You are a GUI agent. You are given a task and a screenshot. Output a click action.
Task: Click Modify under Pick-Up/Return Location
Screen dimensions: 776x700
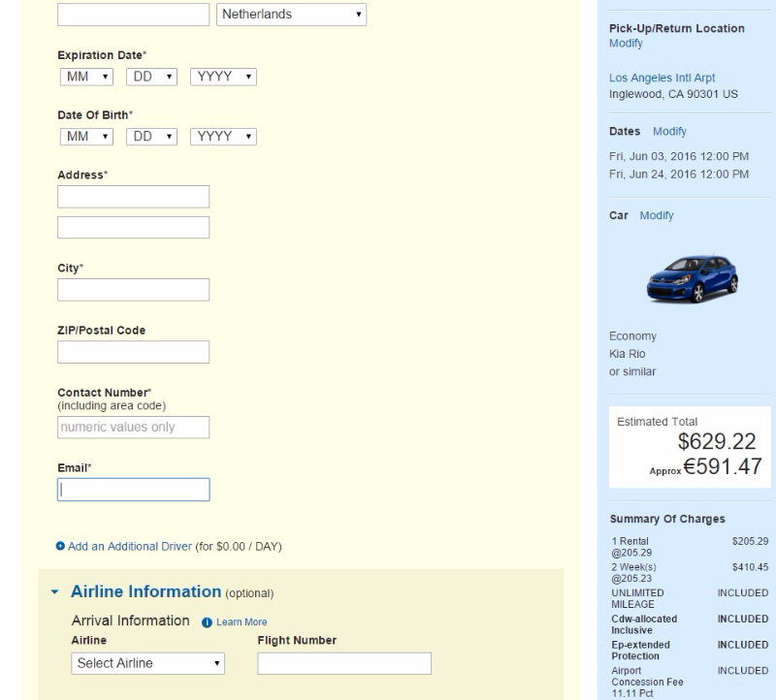[626, 43]
